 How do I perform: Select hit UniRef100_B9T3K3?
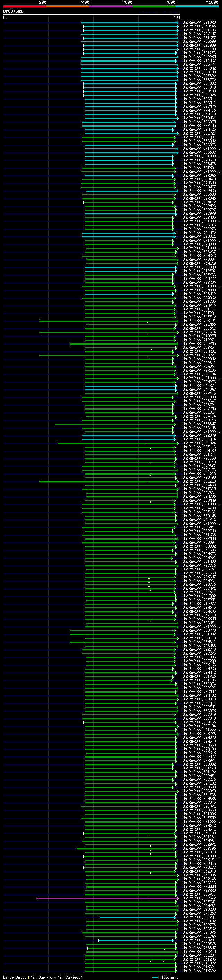[199, 23]
